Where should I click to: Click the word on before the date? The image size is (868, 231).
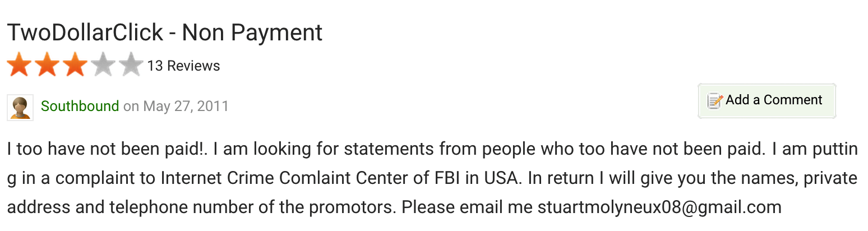(131, 107)
